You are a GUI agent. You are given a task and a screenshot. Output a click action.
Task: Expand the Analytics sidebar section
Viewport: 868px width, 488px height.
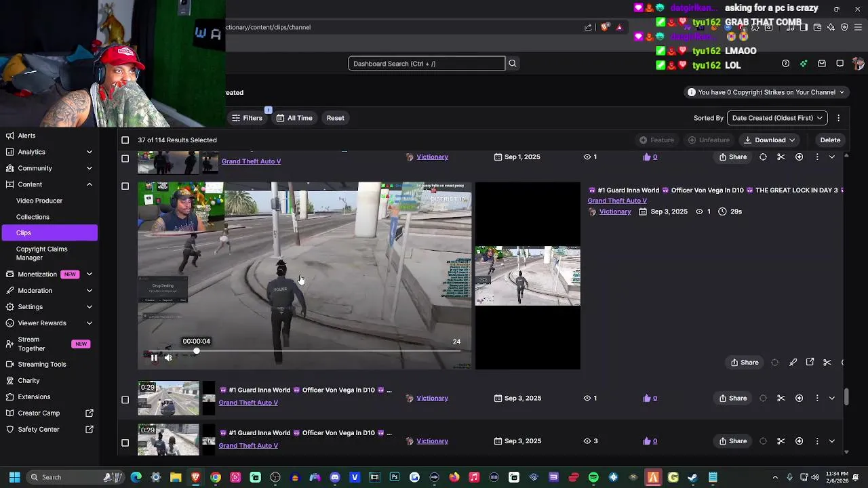click(x=90, y=152)
